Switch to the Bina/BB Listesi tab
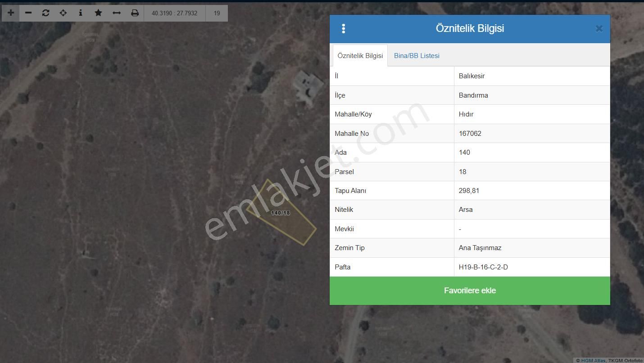 pyautogui.click(x=417, y=56)
